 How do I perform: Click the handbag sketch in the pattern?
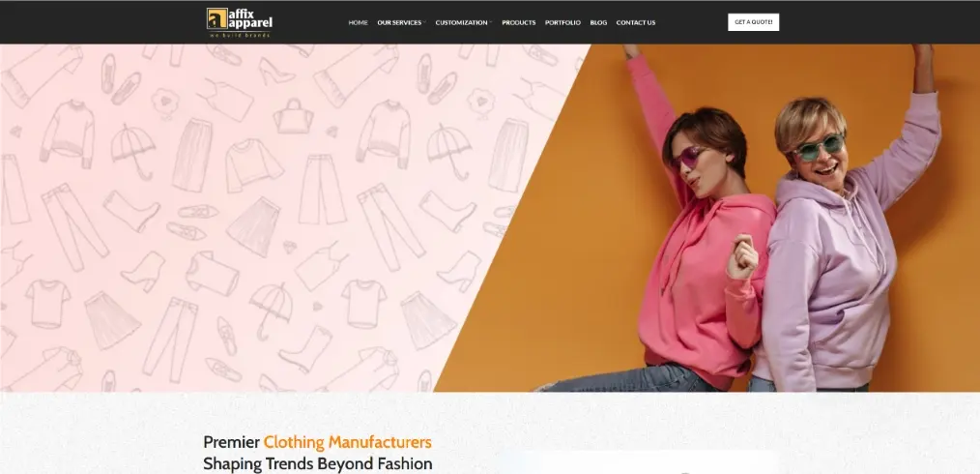tap(293, 116)
